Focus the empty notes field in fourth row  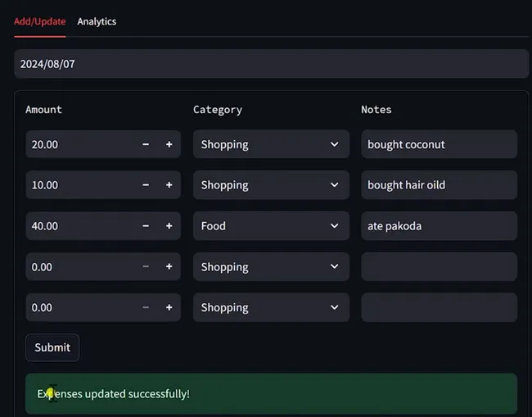click(439, 267)
